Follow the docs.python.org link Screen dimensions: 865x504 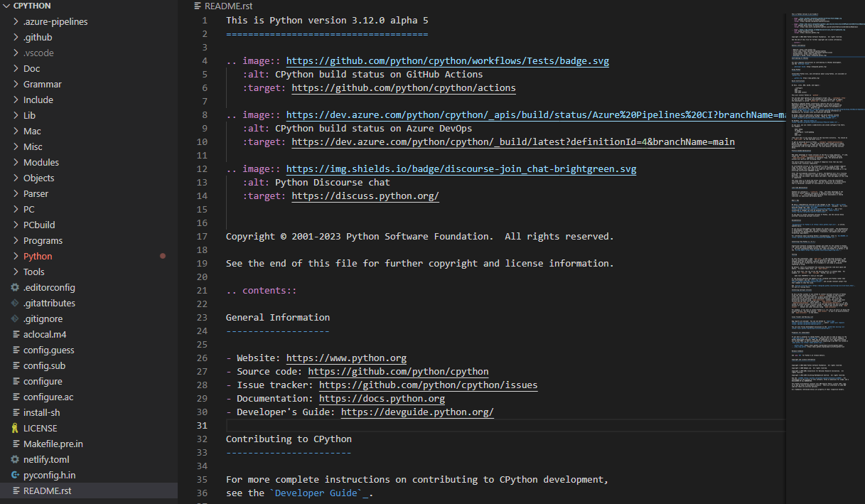click(382, 399)
